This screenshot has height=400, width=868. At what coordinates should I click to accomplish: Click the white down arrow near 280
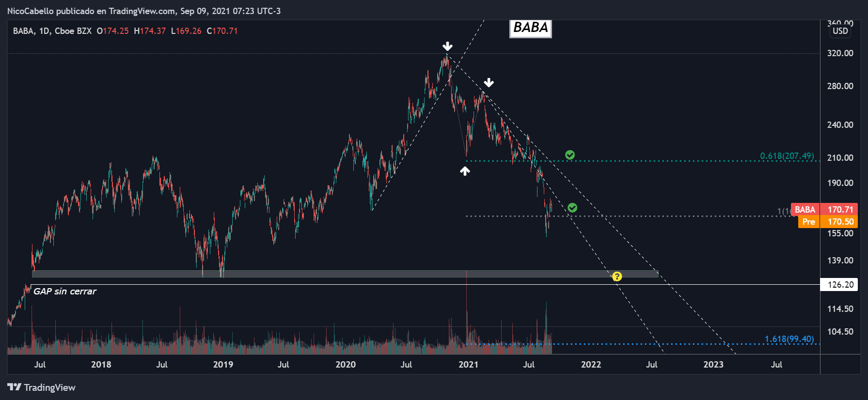489,83
